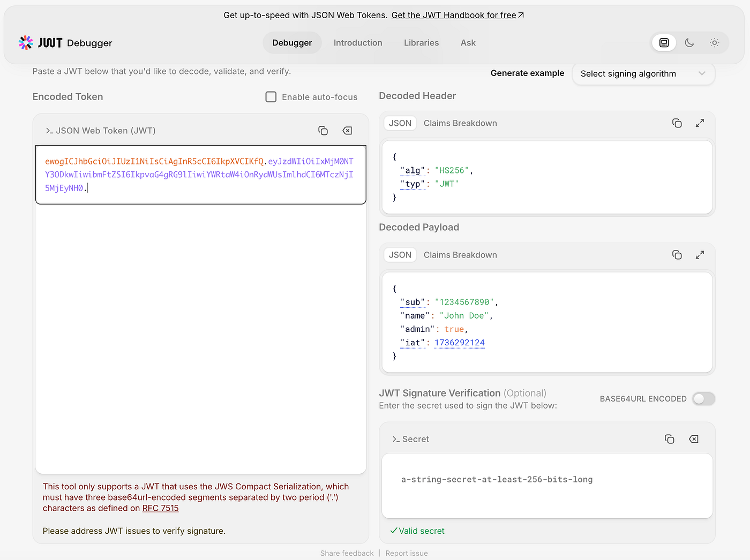Click the "sub" claim key
The height and width of the screenshot is (560, 750).
[x=412, y=302]
